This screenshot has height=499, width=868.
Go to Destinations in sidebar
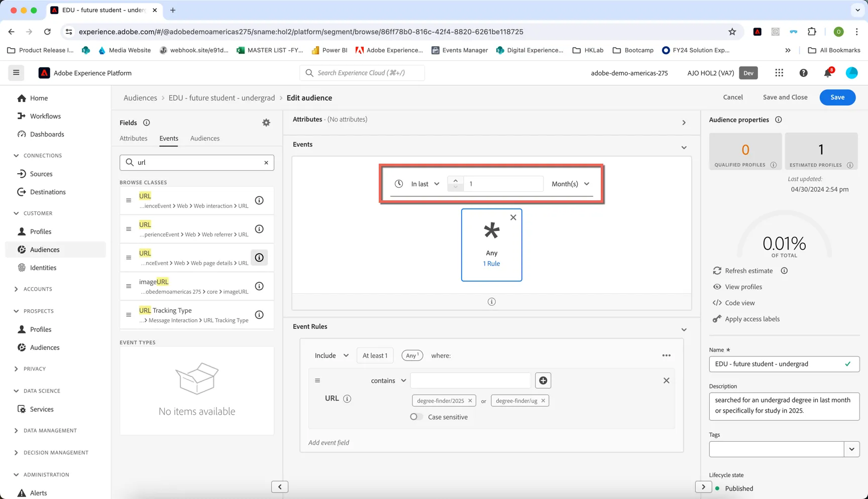coord(48,192)
